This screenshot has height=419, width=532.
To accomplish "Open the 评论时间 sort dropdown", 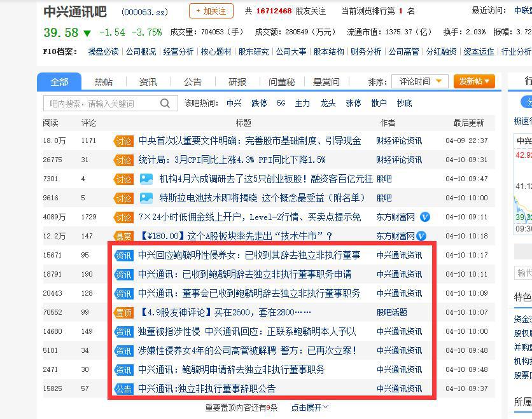I will coord(420,81).
